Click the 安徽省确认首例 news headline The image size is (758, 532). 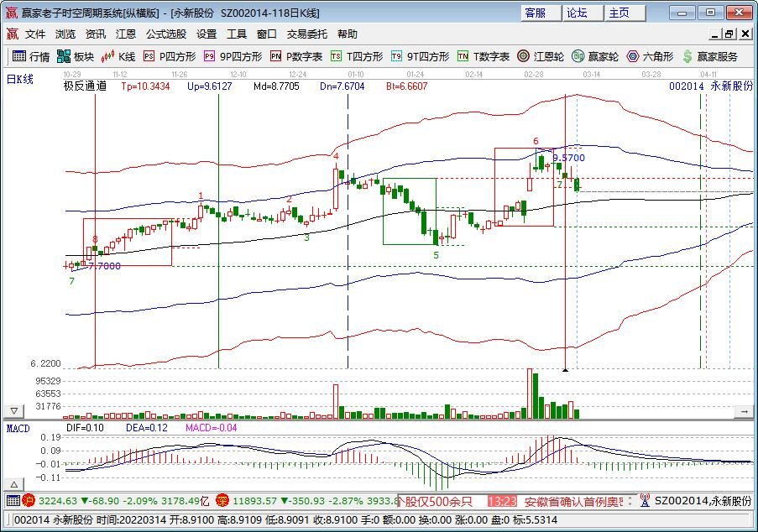(574, 501)
